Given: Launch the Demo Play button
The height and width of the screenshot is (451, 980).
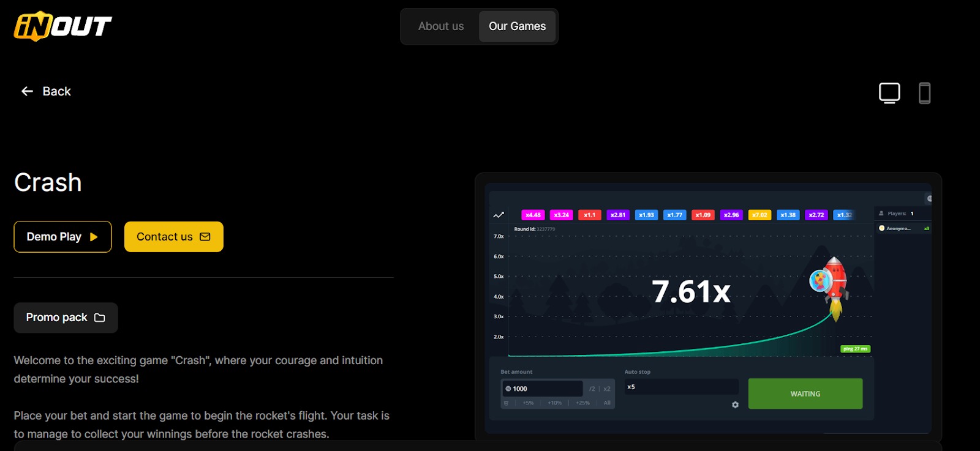Looking at the screenshot, I should tap(62, 237).
